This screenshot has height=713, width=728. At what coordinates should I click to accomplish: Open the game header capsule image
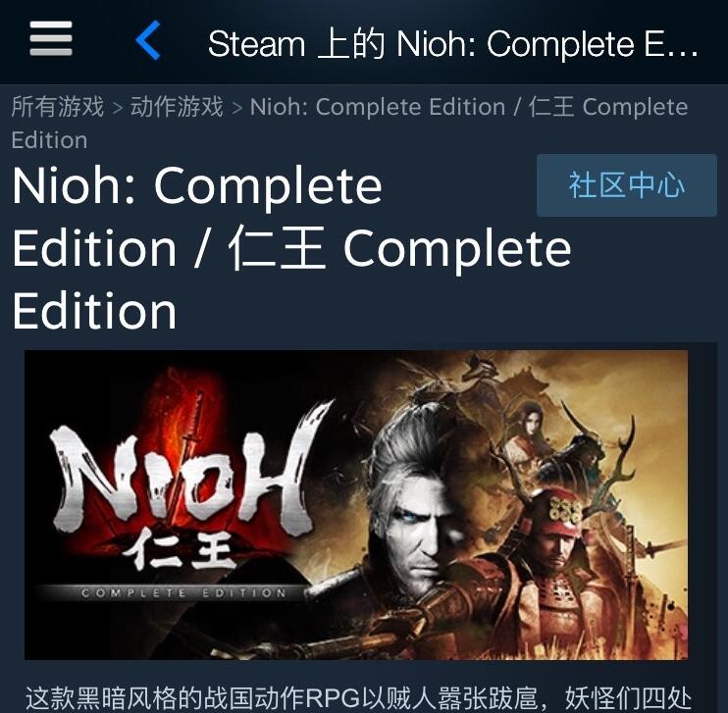(356, 505)
